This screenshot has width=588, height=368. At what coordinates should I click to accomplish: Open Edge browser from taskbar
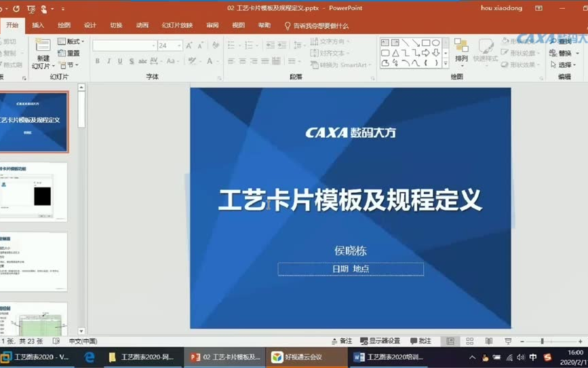coord(90,357)
